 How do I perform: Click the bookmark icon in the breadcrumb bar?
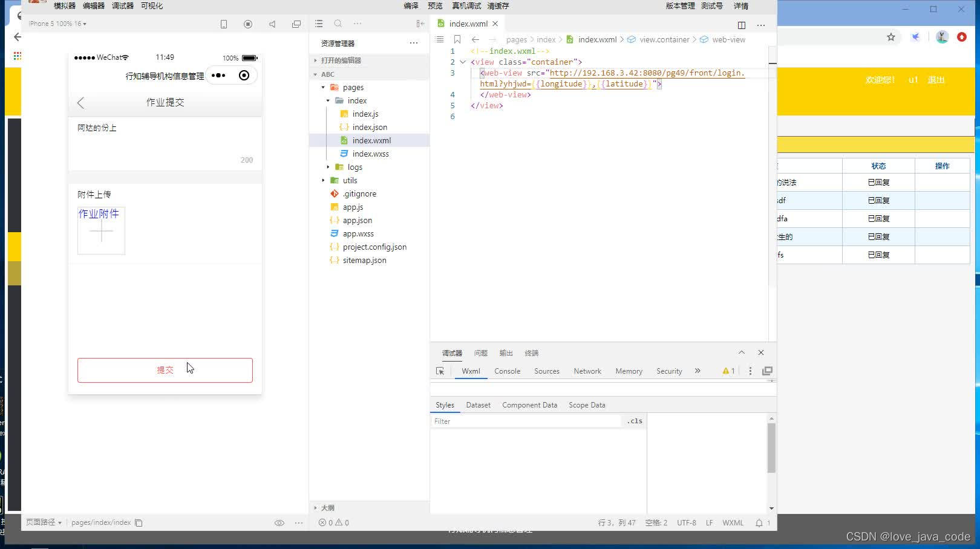coord(457,39)
